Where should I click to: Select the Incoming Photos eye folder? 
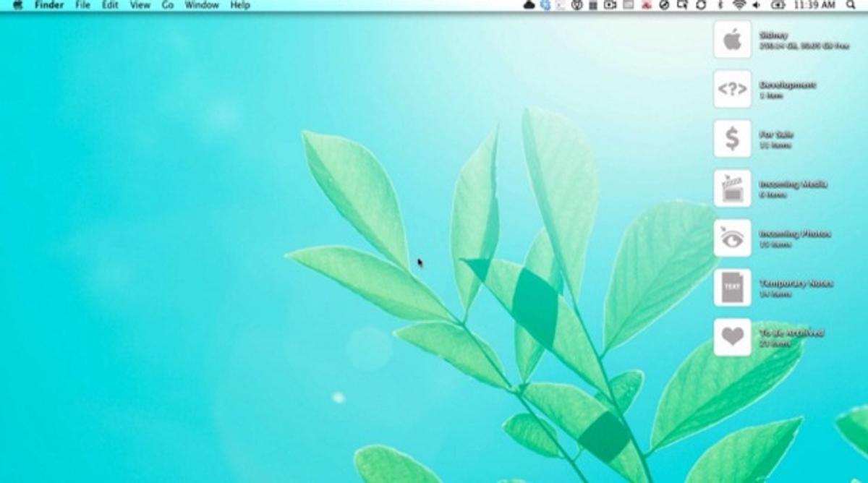732,239
